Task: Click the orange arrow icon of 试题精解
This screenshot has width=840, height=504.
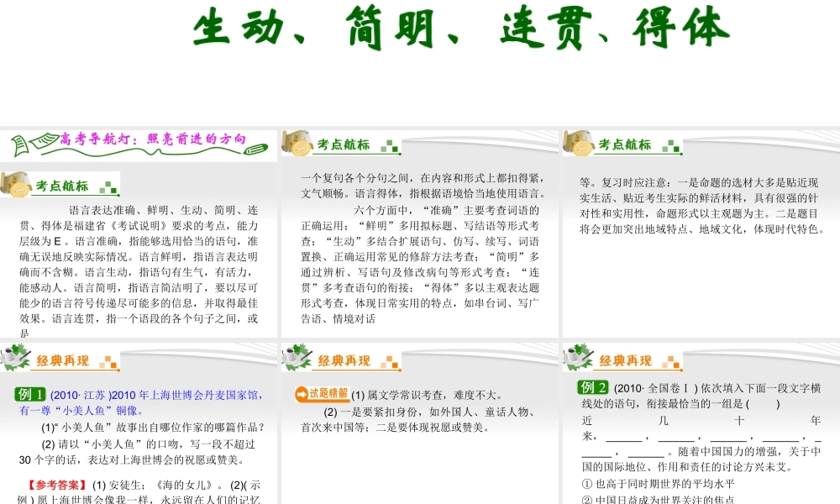Action: [302, 394]
